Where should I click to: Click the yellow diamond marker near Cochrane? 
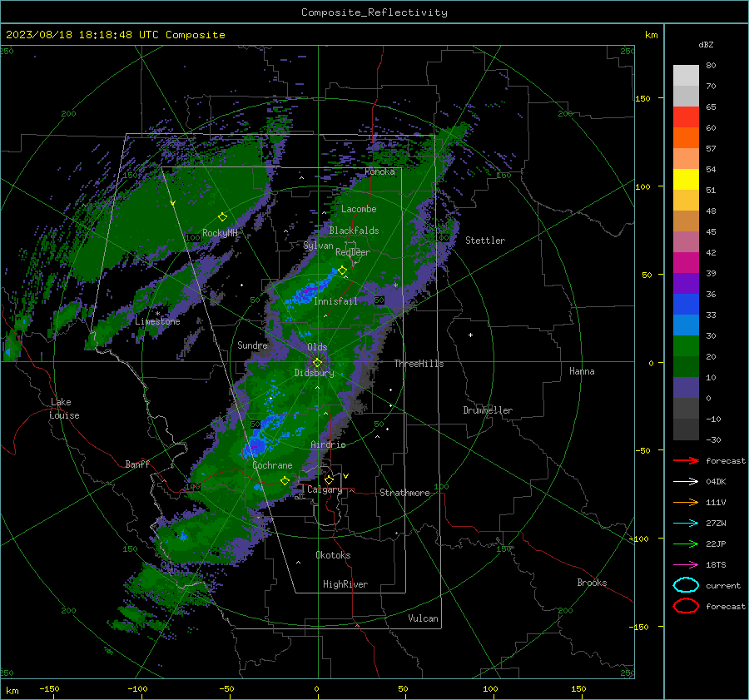[x=285, y=480]
